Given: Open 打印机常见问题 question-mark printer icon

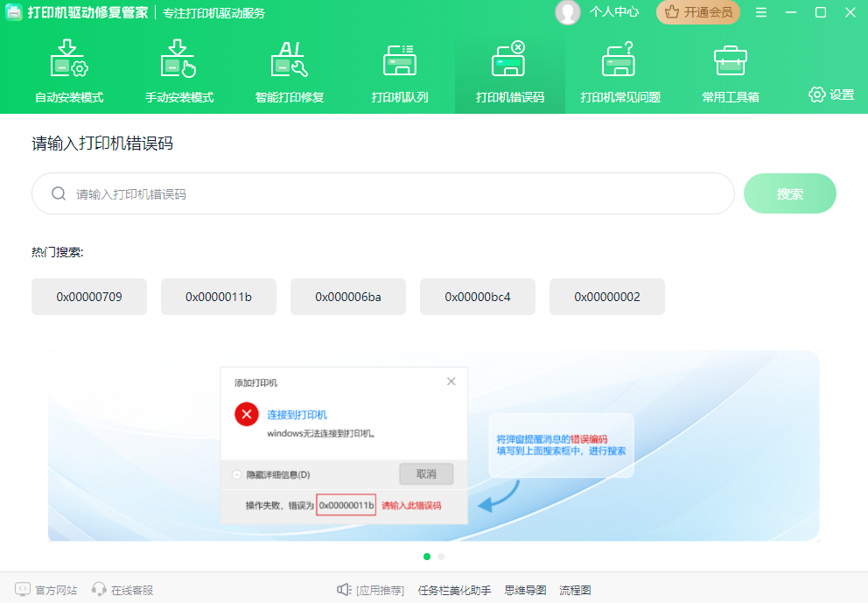Looking at the screenshot, I should point(619,70).
